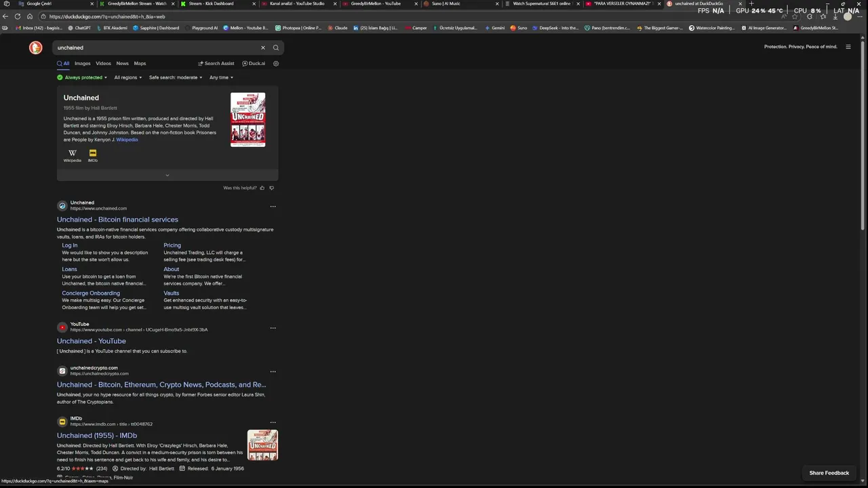Image resolution: width=868 pixels, height=488 pixels.
Task: Select the All search tab
Action: 63,64
